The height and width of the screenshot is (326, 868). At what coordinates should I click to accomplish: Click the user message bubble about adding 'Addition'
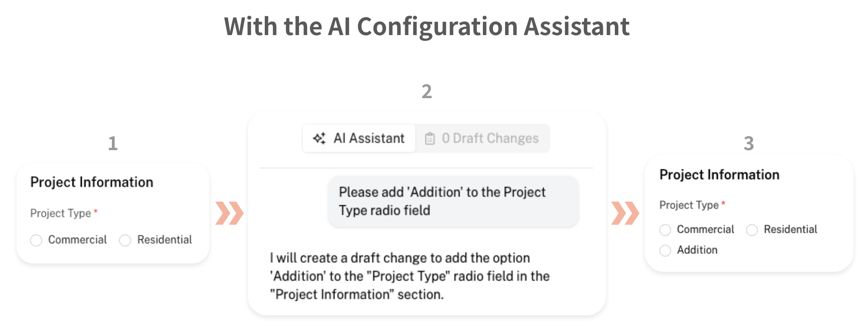point(453,201)
